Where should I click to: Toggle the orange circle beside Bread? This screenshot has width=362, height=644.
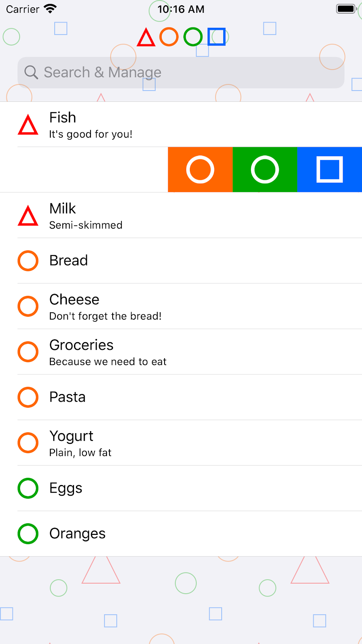(x=28, y=261)
